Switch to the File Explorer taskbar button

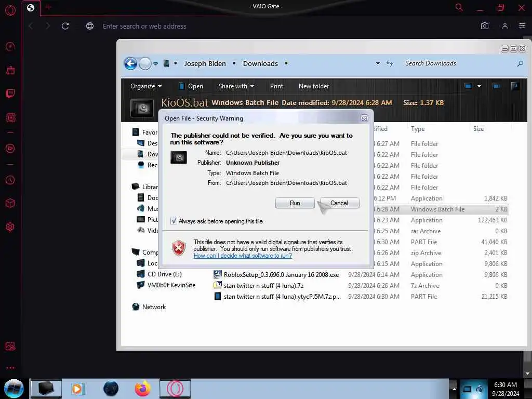coord(46,389)
